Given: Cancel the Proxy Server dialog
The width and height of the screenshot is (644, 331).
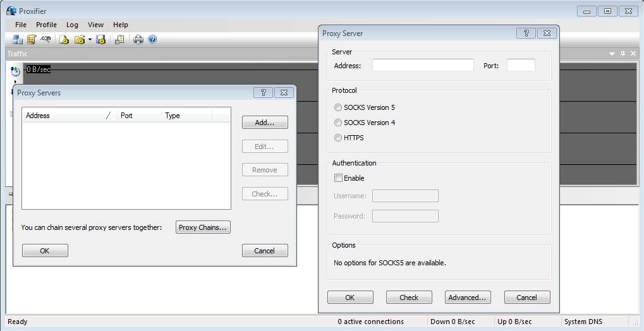Looking at the screenshot, I should 527,298.
